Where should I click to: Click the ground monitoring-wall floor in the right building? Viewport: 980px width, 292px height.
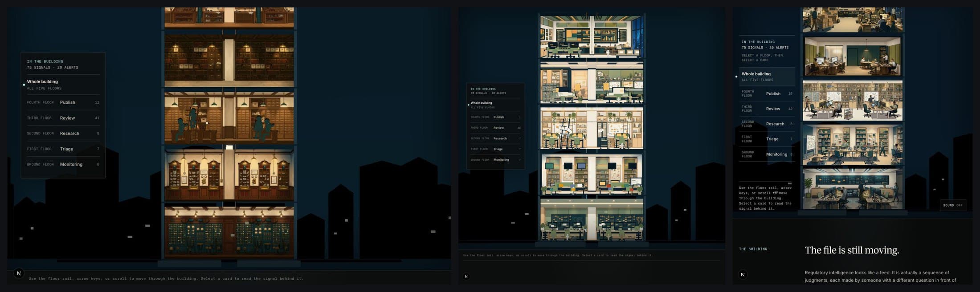pos(852,189)
